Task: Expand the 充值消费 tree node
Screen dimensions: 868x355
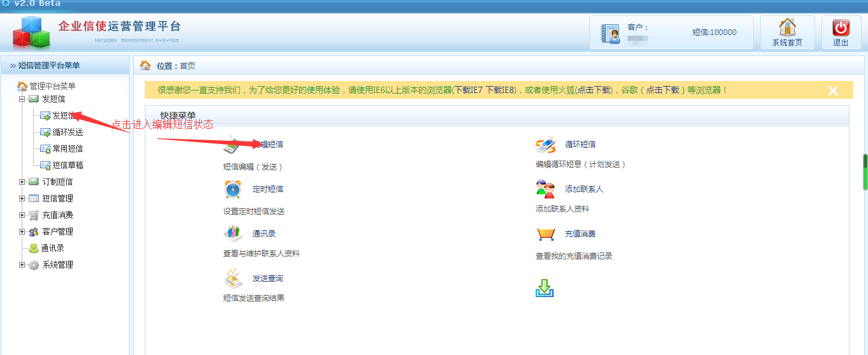Action: coord(22,215)
